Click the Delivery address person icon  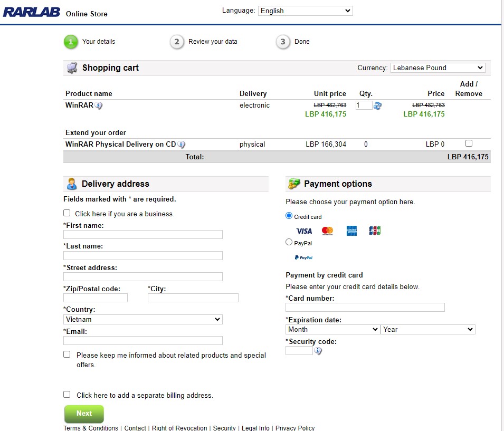[71, 183]
